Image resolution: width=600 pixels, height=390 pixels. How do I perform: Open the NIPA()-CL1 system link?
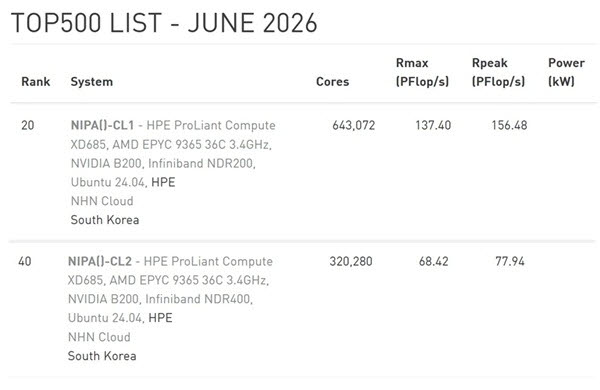coord(103,125)
